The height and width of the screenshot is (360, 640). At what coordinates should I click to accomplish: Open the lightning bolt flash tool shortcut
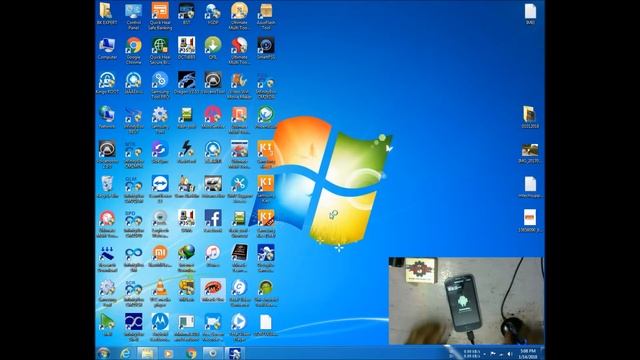coord(186,152)
